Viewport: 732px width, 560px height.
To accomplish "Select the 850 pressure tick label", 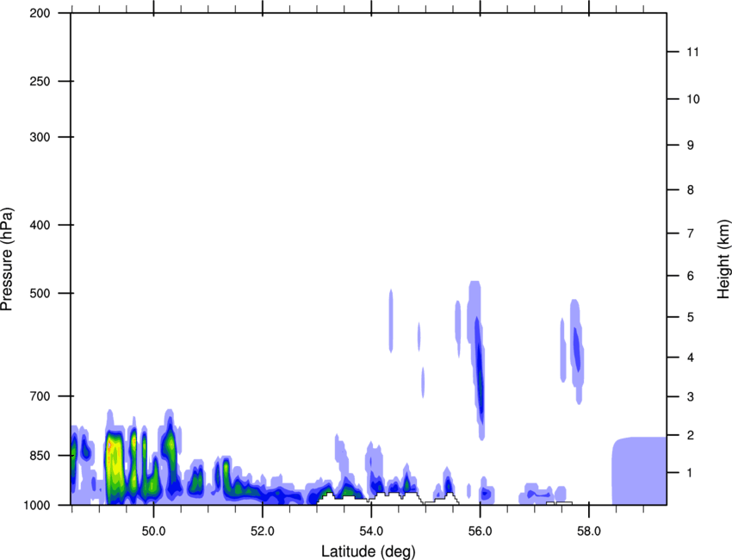I will coord(40,456).
